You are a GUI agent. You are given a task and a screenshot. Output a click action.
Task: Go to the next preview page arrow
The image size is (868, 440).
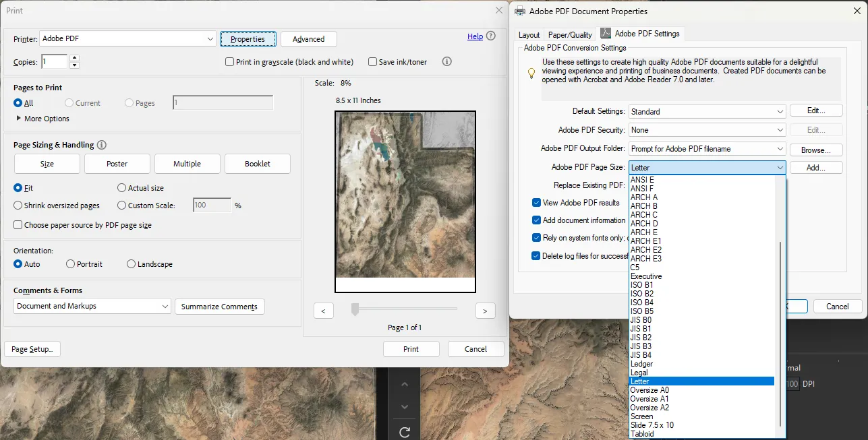485,311
